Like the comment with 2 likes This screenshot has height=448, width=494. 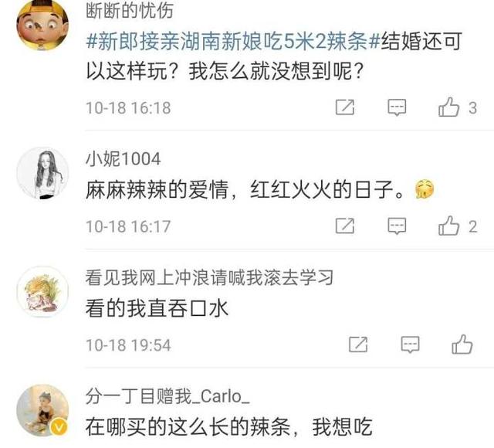[449, 226]
